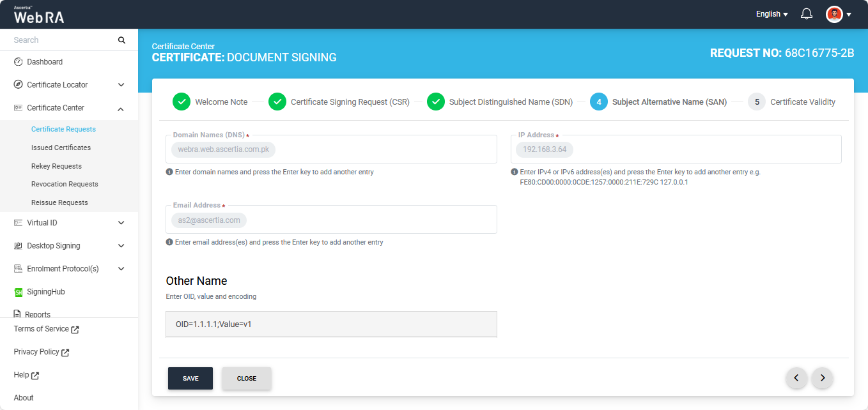Image resolution: width=868 pixels, height=410 pixels.
Task: Go to next step arrow button
Action: pyautogui.click(x=822, y=378)
